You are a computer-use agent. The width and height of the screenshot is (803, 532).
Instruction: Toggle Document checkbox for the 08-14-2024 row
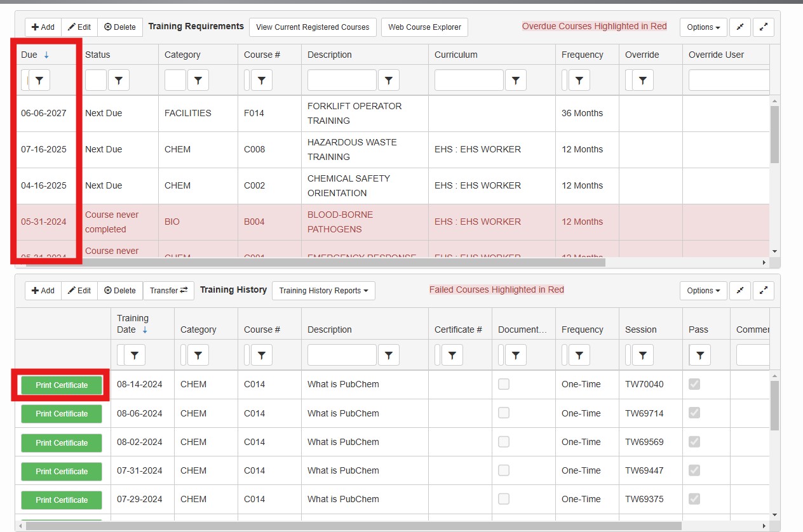point(504,384)
